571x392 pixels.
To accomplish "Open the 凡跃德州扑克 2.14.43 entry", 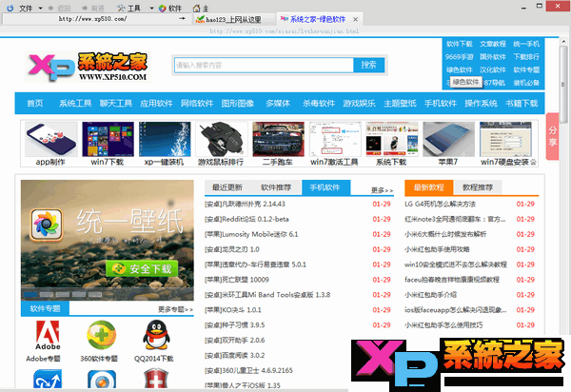I will pos(245,204).
